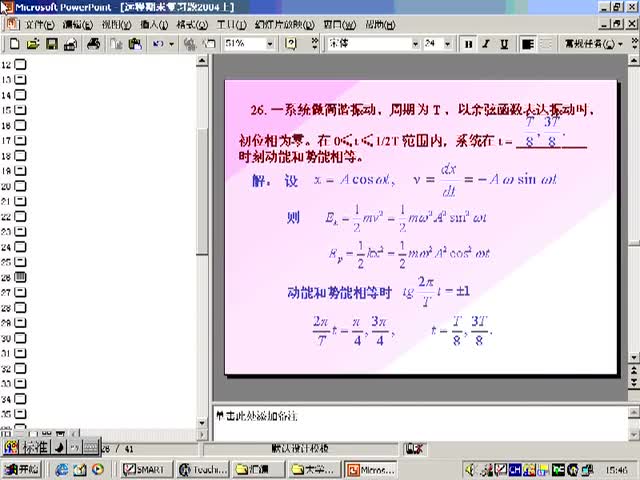Switch to SMART taskbar button
This screenshot has height=480, width=640.
pos(147,469)
